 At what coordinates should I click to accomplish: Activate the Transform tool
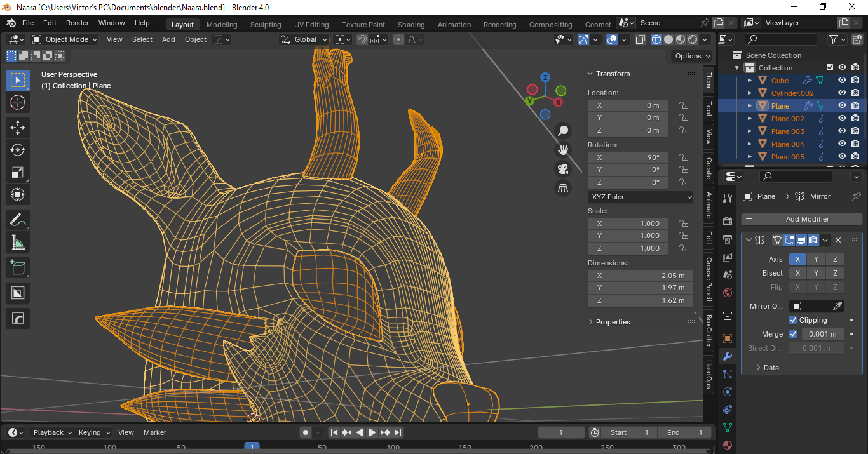pos(18,195)
